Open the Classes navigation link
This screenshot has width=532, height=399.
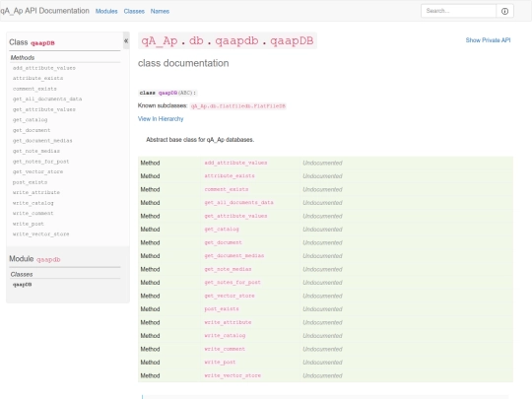[134, 11]
